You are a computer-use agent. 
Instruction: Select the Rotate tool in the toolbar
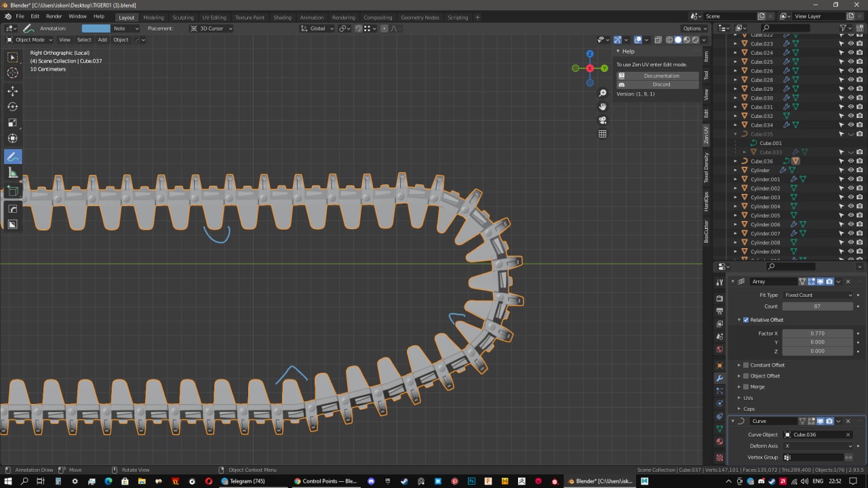pos(13,107)
